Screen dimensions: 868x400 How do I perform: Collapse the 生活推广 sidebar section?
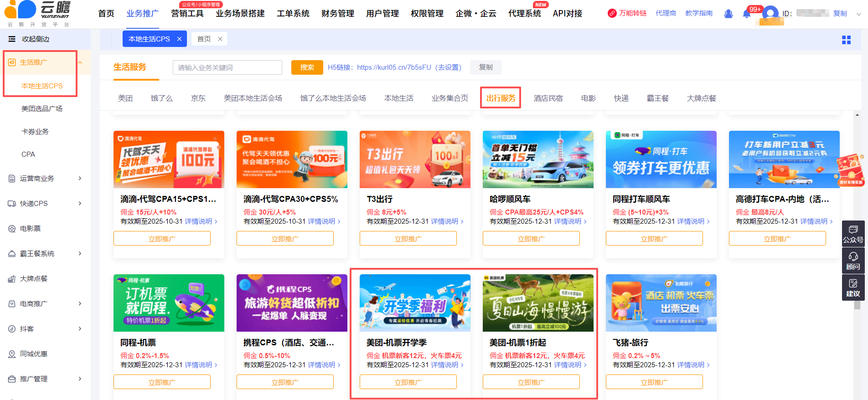[x=80, y=62]
